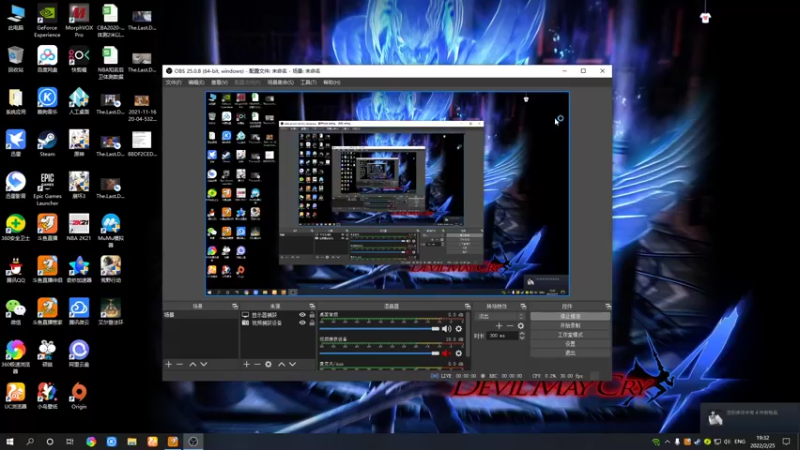Move the scene down in the 场景 list
The image size is (800, 450).
click(204, 364)
